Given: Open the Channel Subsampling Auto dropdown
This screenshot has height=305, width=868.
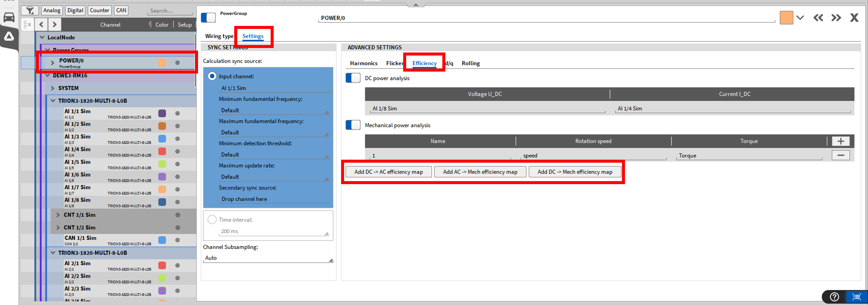Looking at the screenshot, I should point(268,258).
